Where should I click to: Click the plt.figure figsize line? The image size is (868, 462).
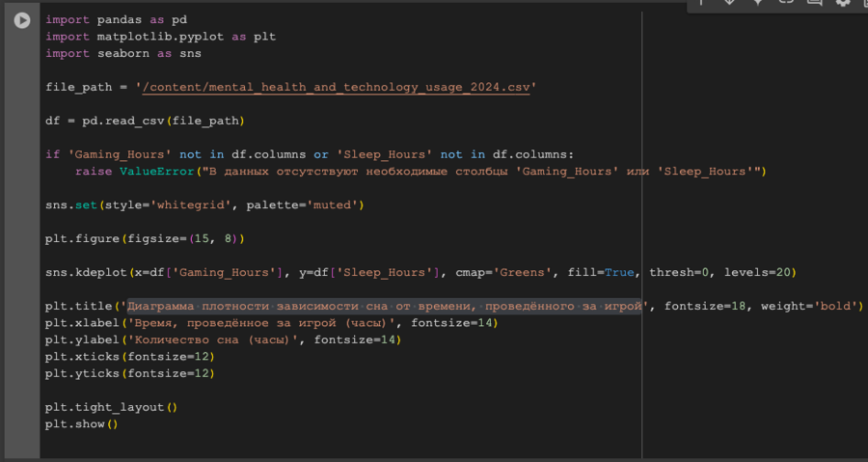point(145,239)
